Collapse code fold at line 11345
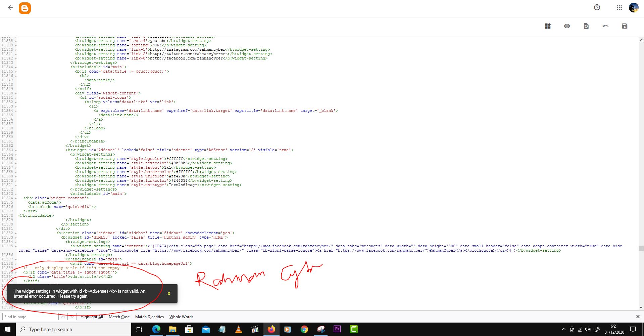Image resolution: width=644 pixels, height=336 pixels. 16,72
